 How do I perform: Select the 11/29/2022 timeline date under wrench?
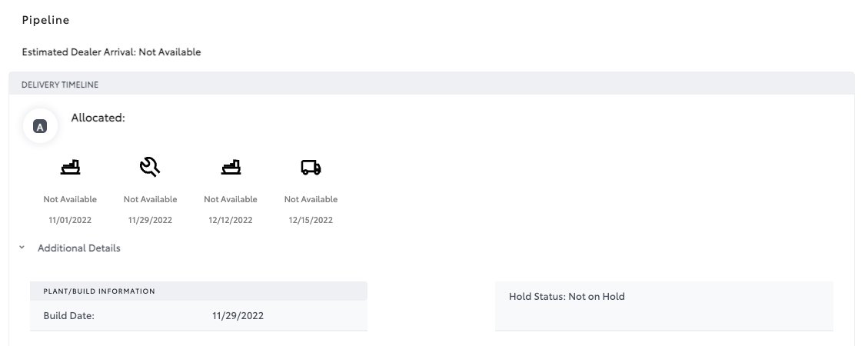pyautogui.click(x=150, y=220)
